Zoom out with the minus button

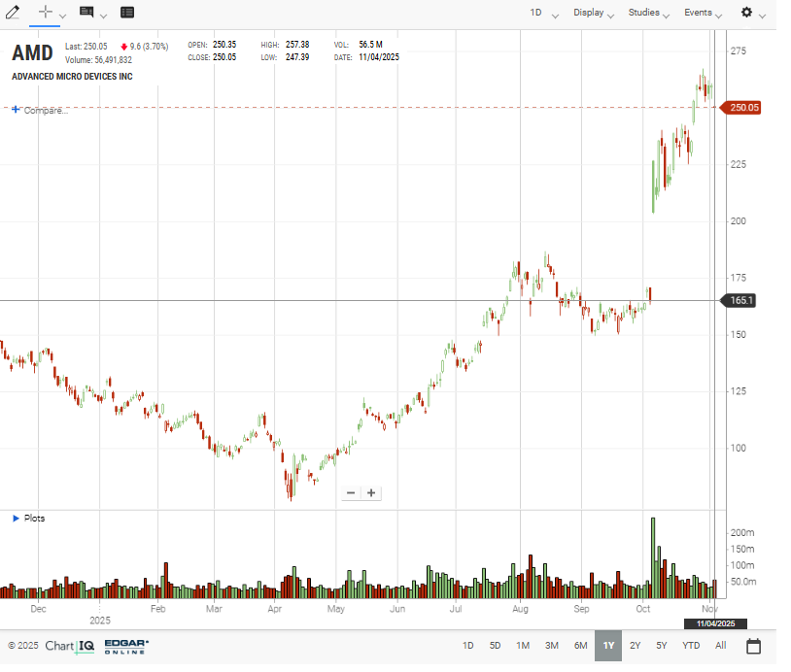[x=351, y=493]
